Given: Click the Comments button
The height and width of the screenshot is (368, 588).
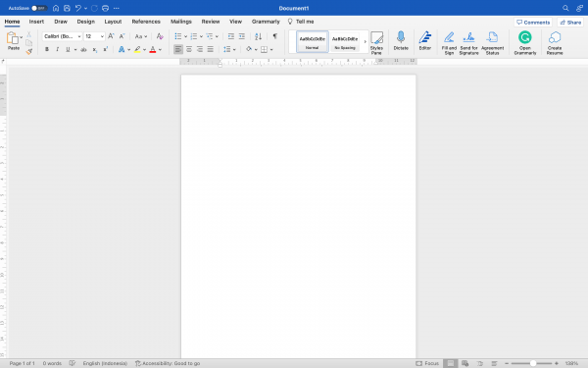Looking at the screenshot, I should pos(533,23).
